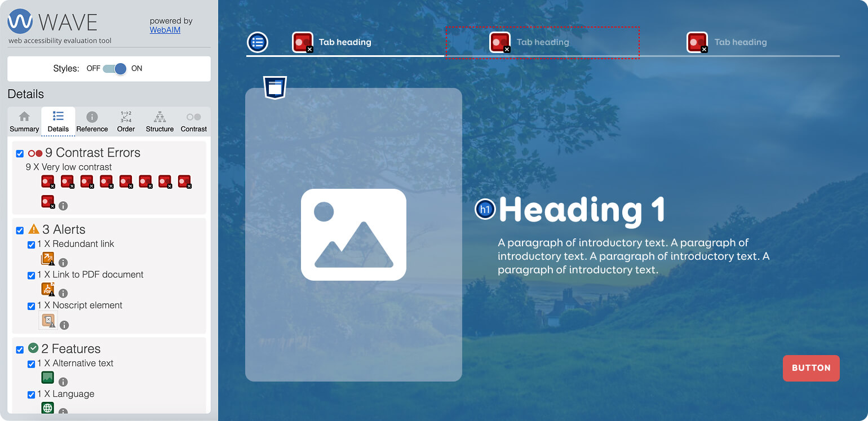Click the red BUTTON button
Screen dimensions: 868x421
[811, 368]
